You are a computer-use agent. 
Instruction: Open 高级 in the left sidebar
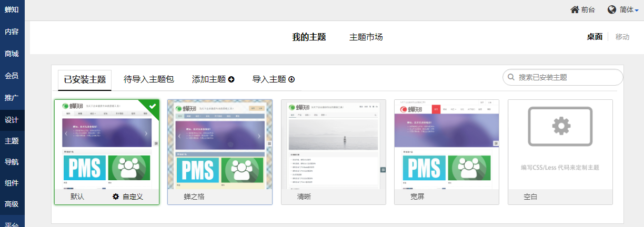[x=12, y=204]
